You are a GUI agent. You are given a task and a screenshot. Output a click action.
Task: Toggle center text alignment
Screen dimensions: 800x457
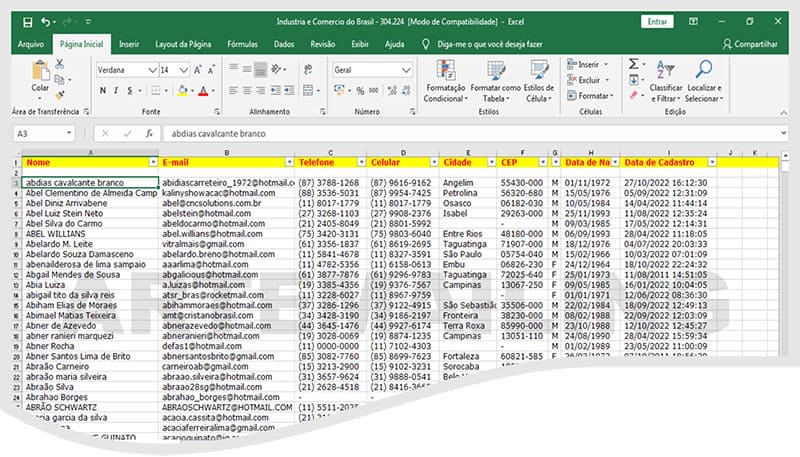pyautogui.click(x=247, y=91)
